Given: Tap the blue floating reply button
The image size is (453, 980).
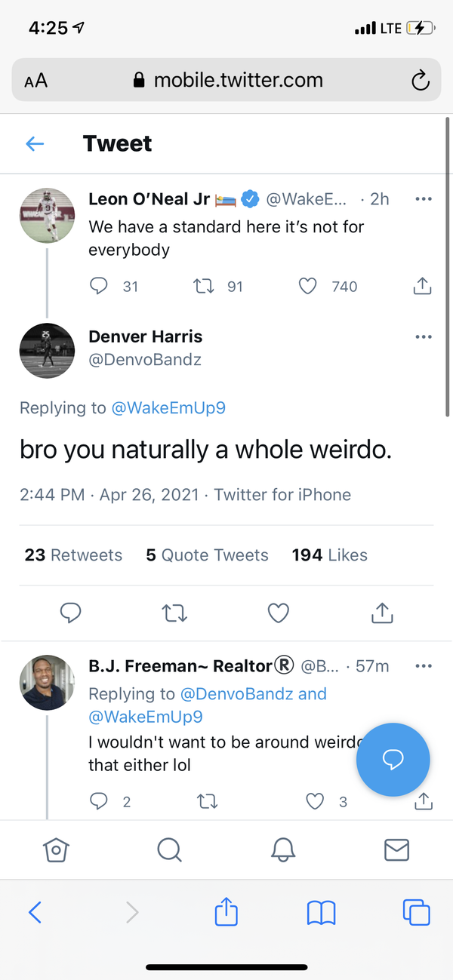Looking at the screenshot, I should click(x=393, y=760).
